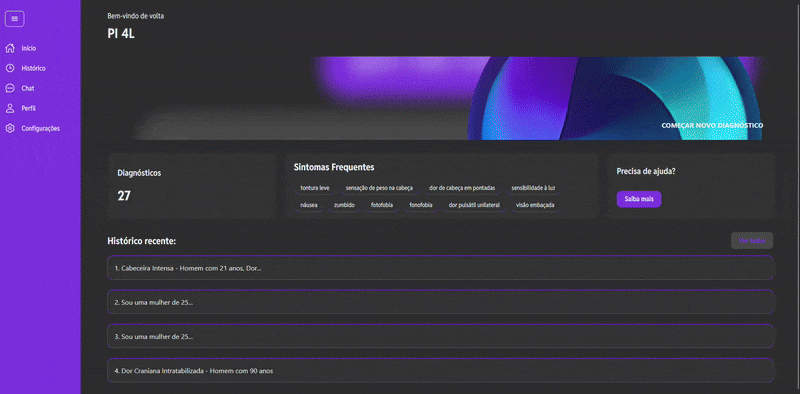Select the 'fonofobia' symptom tag
The width and height of the screenshot is (800, 394).
(x=421, y=205)
